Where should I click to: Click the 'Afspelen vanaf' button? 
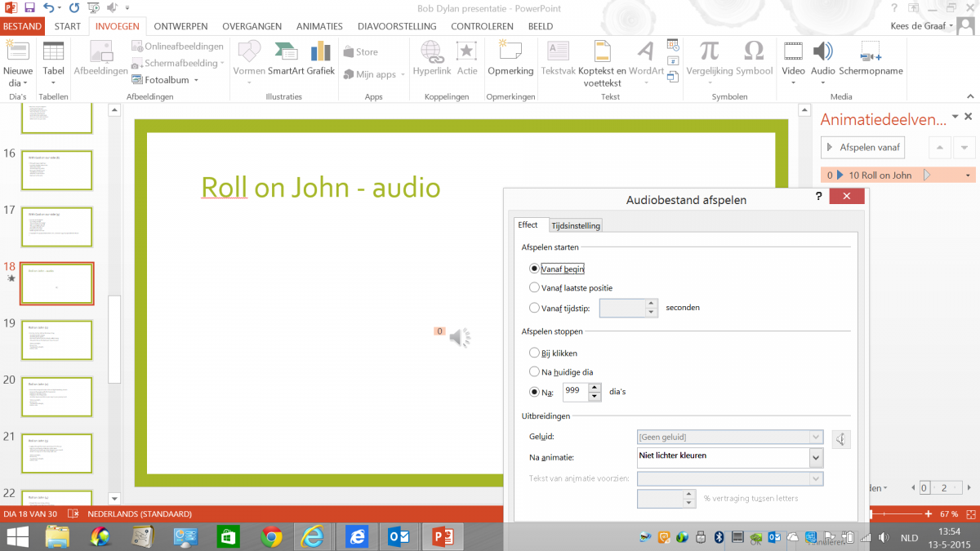coord(863,148)
